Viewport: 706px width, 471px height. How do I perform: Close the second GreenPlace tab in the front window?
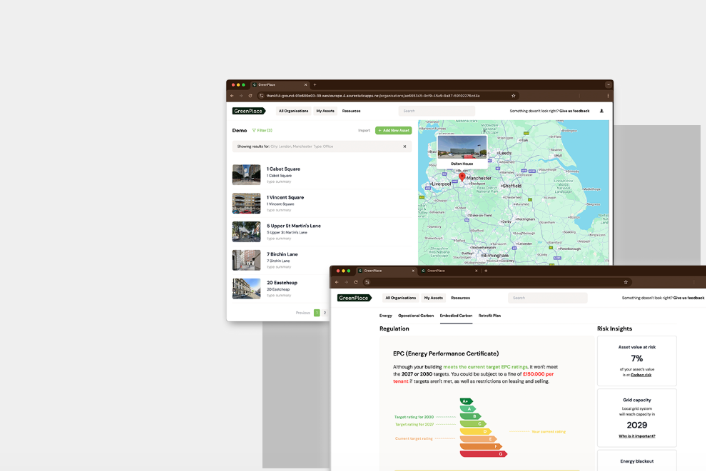point(476,271)
